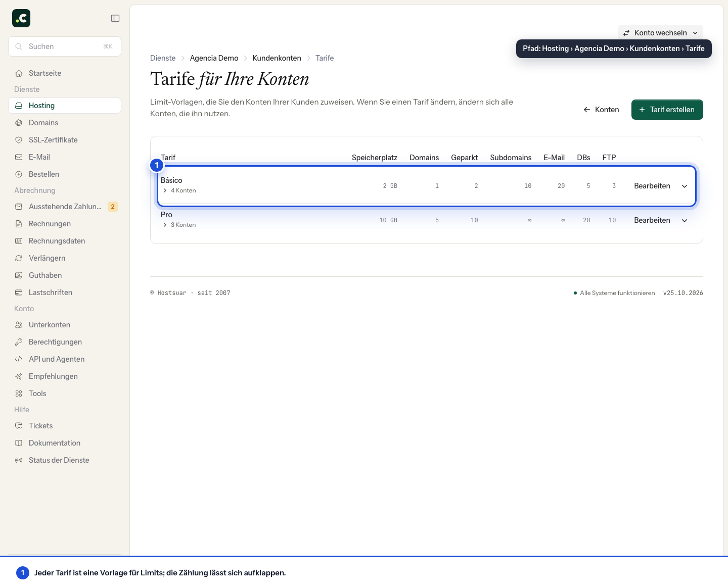The image size is (728, 588).
Task: Go to Ausstehende Zahlungen in the sidebar
Action: 65,207
